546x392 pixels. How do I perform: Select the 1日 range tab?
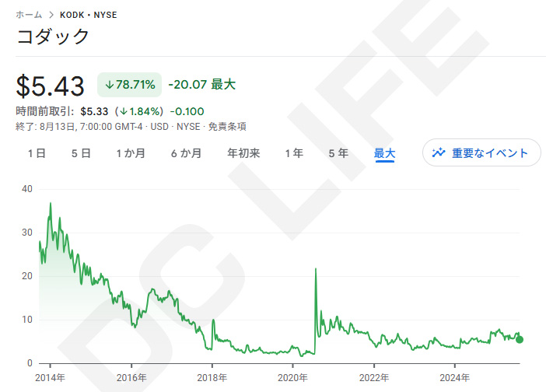(37, 153)
